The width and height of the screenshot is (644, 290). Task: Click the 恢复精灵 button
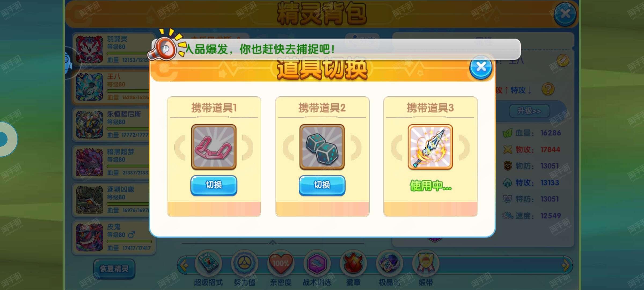pyautogui.click(x=114, y=269)
